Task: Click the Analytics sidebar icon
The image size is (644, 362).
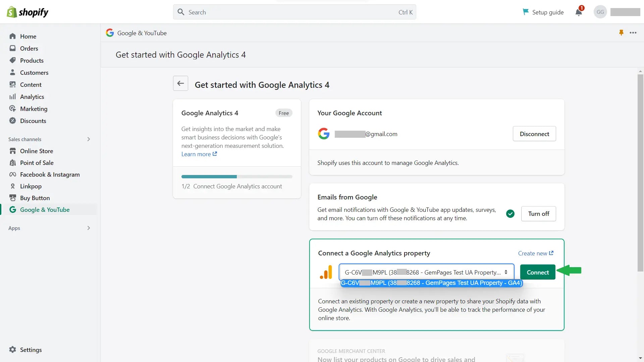Action: (x=13, y=96)
